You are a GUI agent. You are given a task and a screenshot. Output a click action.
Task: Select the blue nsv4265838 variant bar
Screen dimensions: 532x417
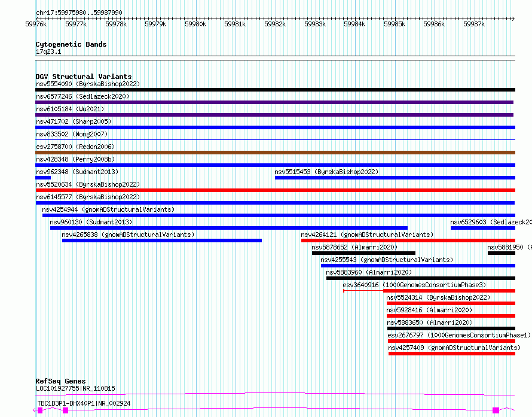tap(162, 241)
